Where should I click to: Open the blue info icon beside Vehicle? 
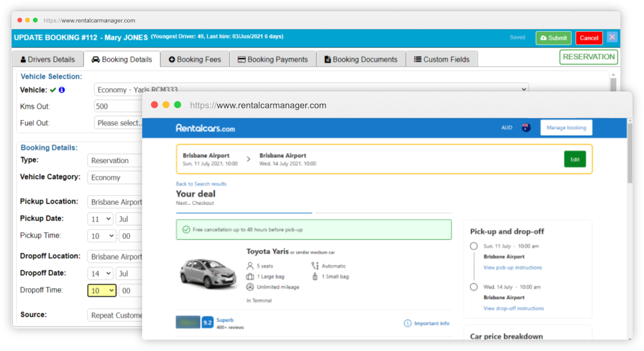62,90
